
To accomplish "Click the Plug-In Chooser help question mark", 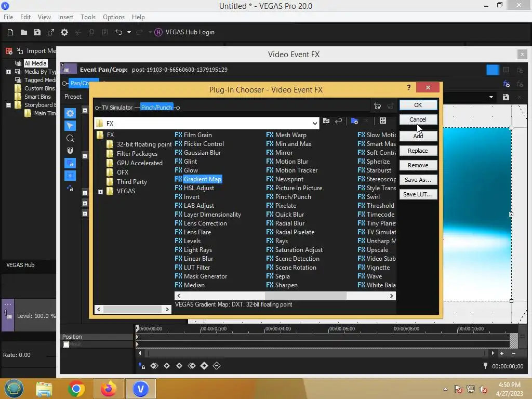I will 409,87.
